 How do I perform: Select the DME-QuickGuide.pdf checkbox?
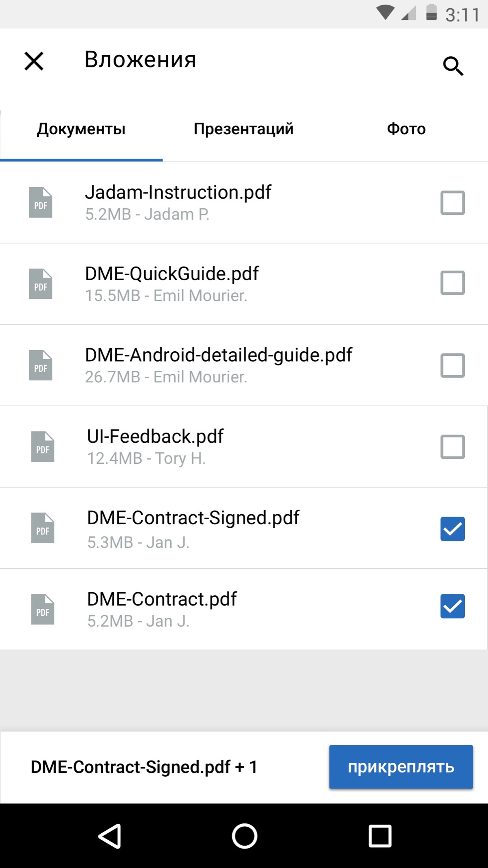(x=452, y=283)
